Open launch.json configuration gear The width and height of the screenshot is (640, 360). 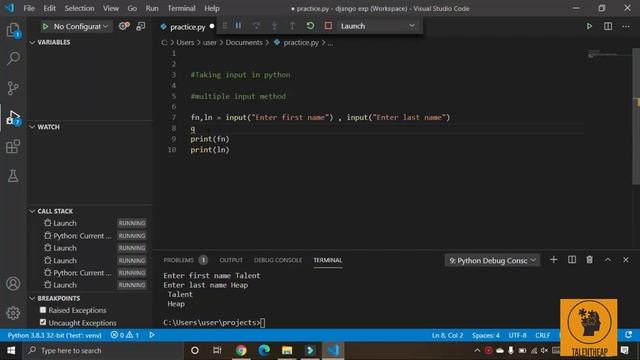point(124,27)
